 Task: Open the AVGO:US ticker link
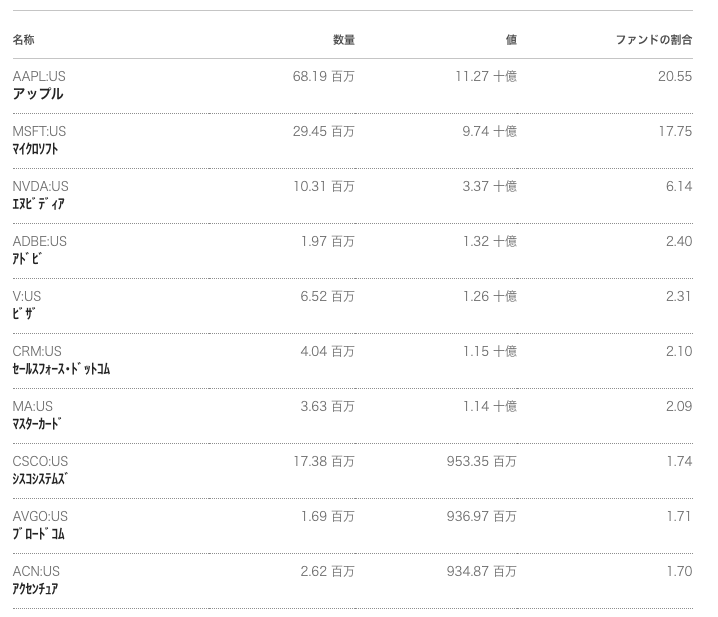point(40,516)
